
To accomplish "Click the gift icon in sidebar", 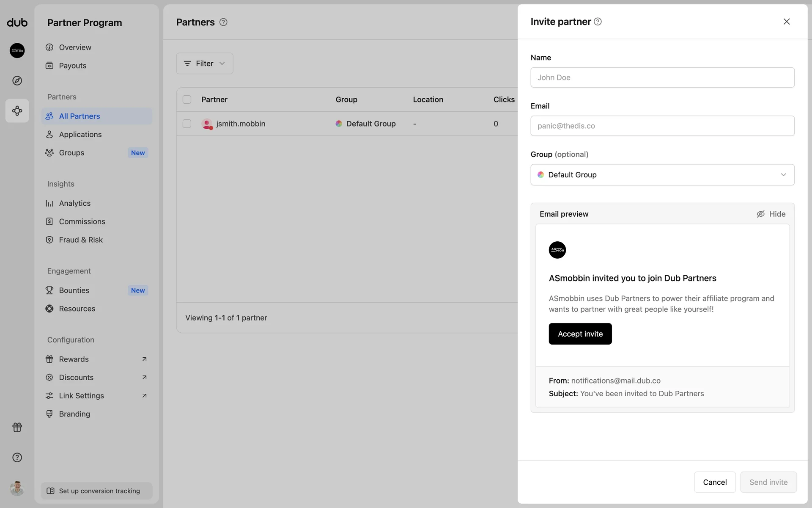I will (17, 427).
